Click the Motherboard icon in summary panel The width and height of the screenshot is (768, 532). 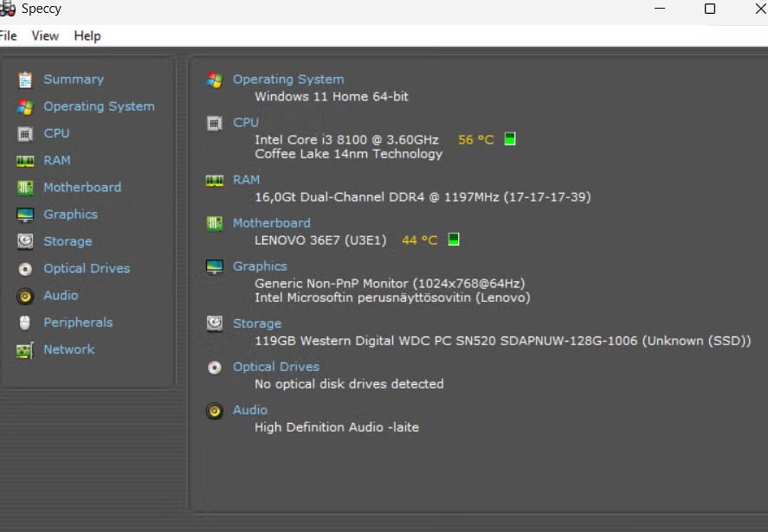pyautogui.click(x=215, y=224)
